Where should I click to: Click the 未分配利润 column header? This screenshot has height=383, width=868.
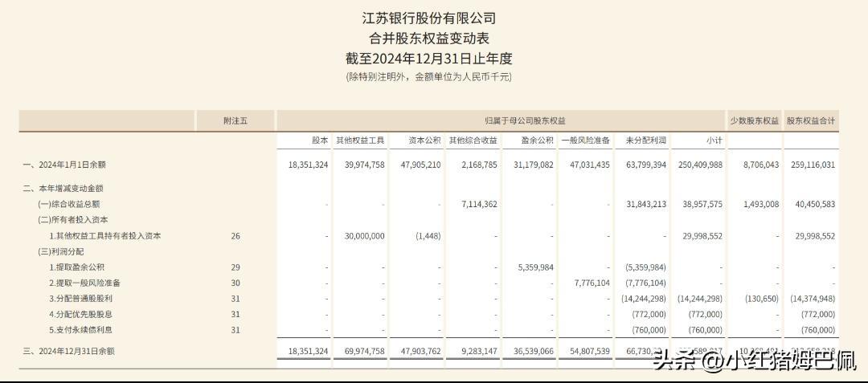[x=645, y=141]
